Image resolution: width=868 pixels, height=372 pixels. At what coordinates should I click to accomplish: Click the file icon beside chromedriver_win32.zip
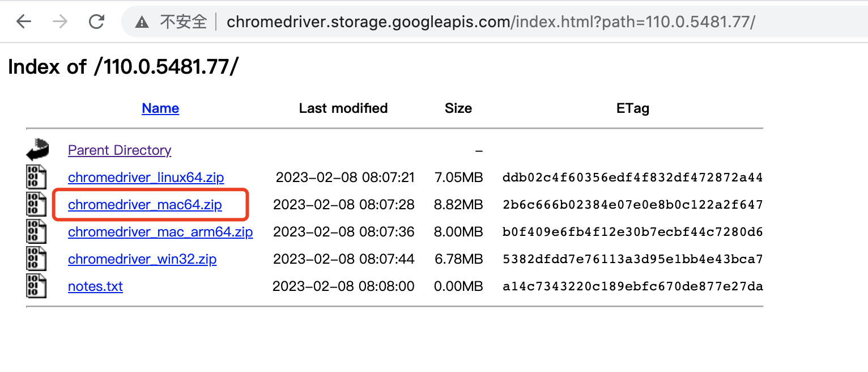(36, 259)
